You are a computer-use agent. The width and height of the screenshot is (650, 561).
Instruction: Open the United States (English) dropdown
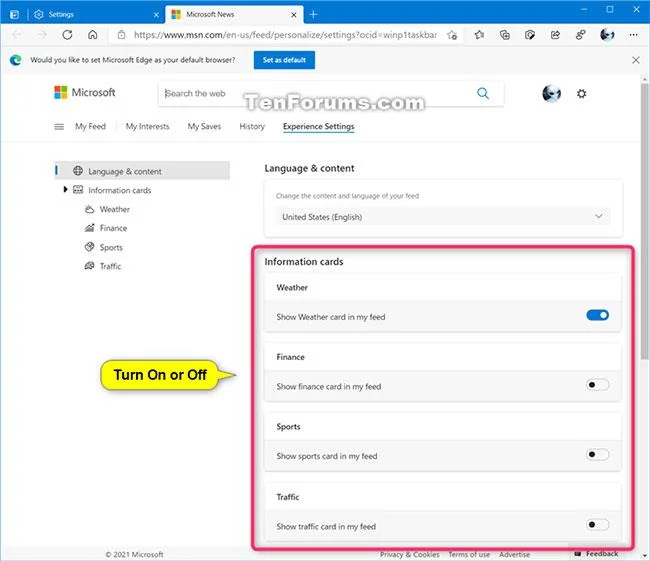(x=443, y=216)
